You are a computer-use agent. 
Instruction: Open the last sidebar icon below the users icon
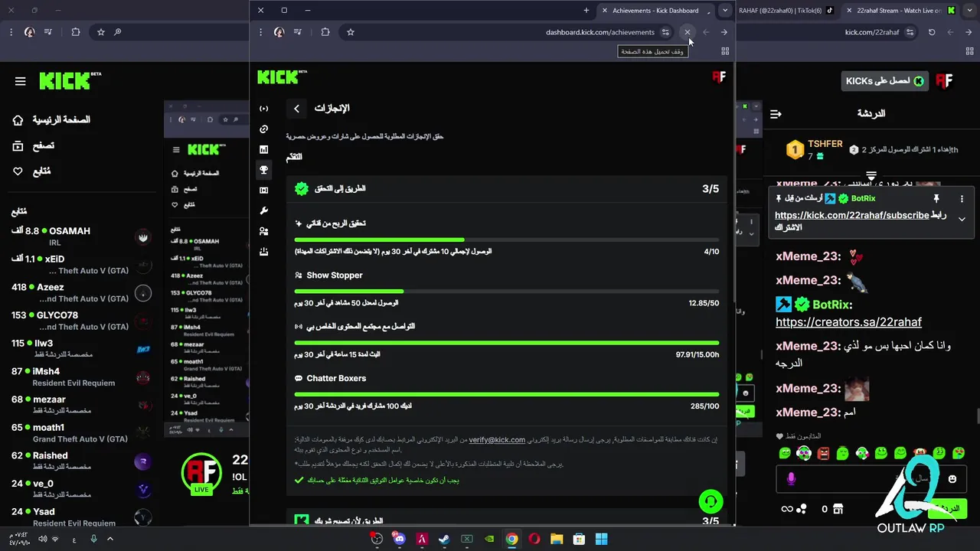pos(264,251)
